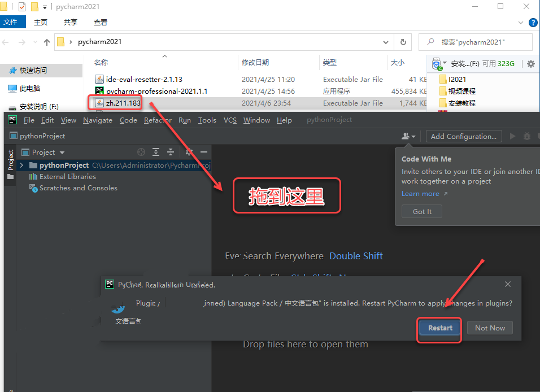540x392 pixels.
Task: Click the Restart button
Action: click(x=440, y=328)
